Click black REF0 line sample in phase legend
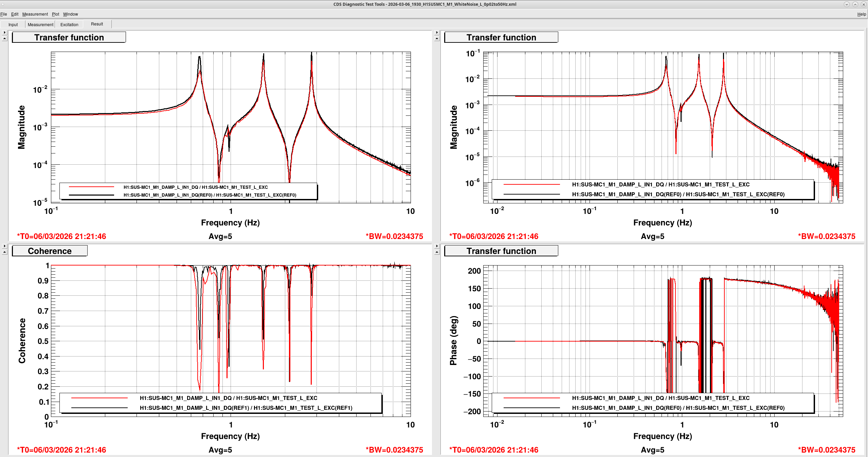The height and width of the screenshot is (457, 868). pos(531,408)
